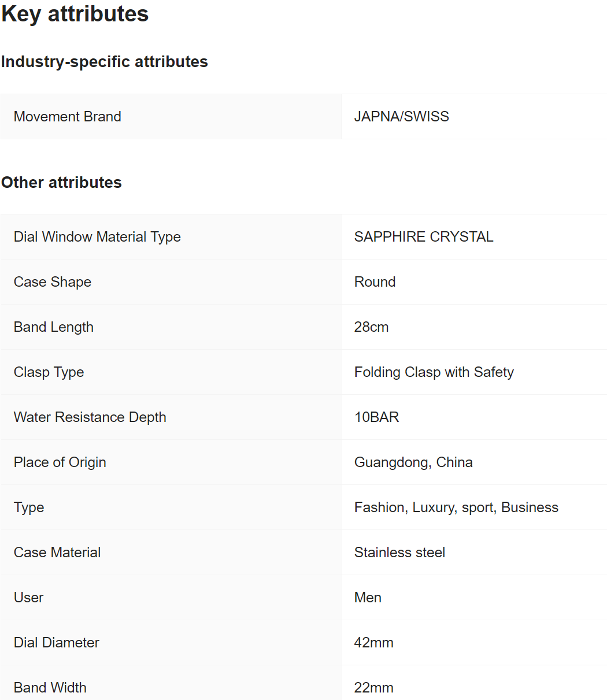Click the 28cm band length value
This screenshot has width=607, height=700.
(x=371, y=327)
